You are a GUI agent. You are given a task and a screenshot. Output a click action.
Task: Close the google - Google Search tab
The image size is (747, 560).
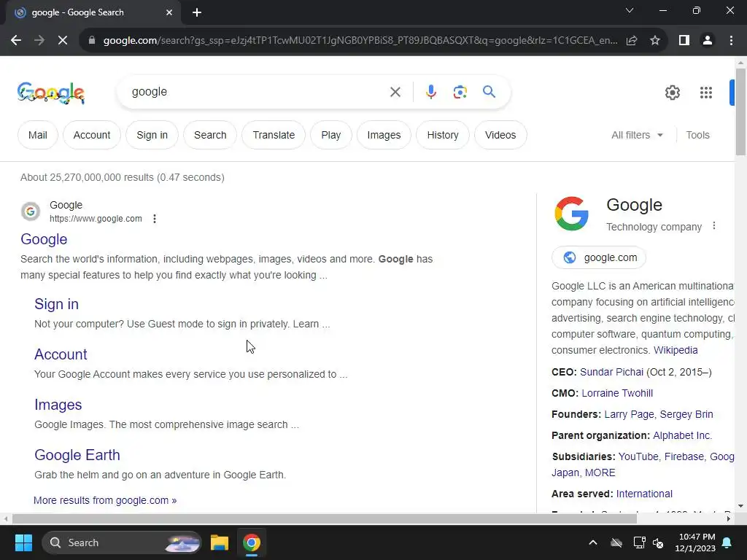coord(169,12)
